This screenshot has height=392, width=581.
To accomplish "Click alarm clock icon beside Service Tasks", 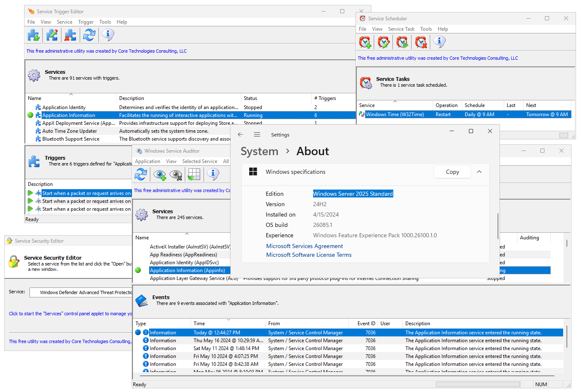I will 366,83.
